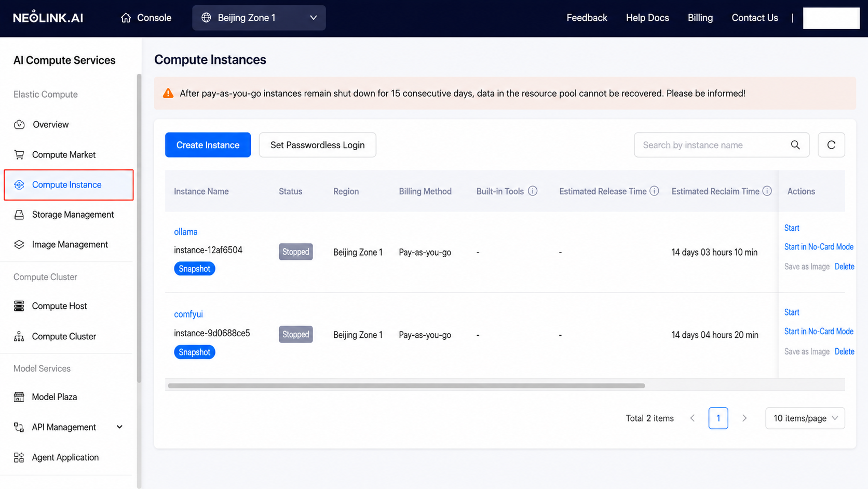Open the Billing menu item
Viewport: 868px width, 489px height.
(700, 18)
